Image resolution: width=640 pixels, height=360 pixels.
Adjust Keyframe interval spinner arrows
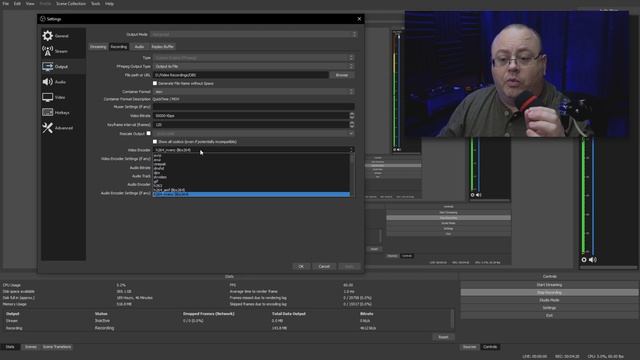click(x=352, y=124)
